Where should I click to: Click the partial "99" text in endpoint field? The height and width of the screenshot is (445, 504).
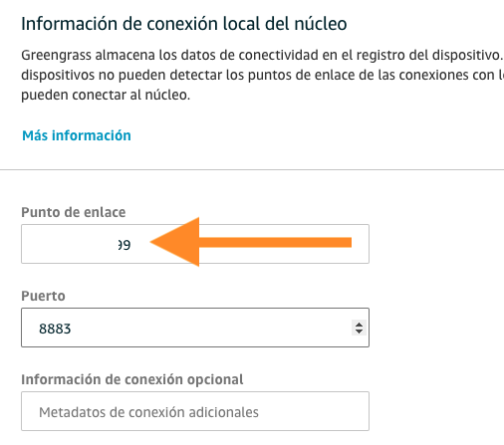(x=125, y=245)
